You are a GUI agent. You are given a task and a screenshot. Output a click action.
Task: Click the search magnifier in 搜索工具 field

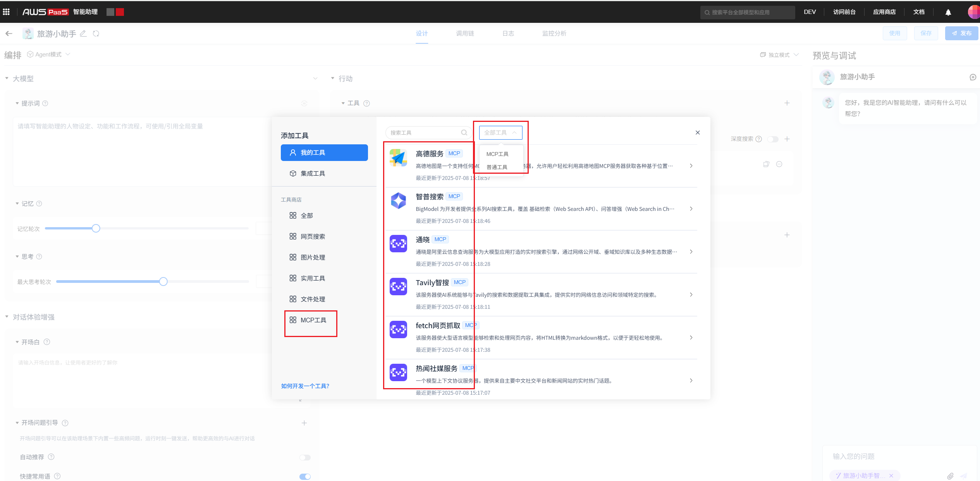[x=464, y=133]
